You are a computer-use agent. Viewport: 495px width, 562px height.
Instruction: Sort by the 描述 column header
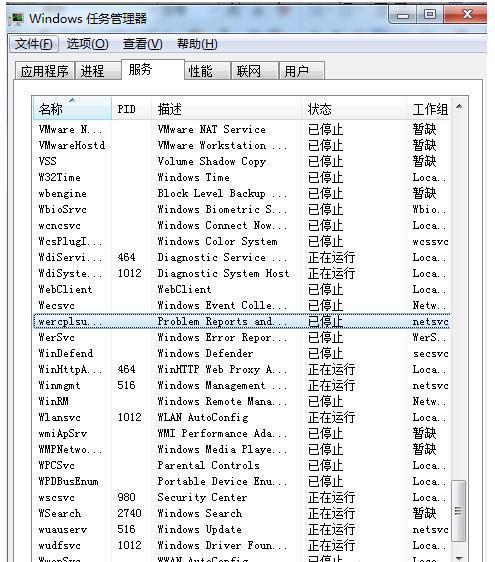click(x=227, y=109)
